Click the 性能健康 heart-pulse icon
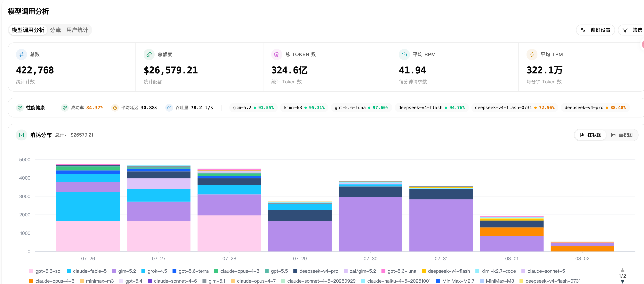The image size is (644, 284). [20, 108]
